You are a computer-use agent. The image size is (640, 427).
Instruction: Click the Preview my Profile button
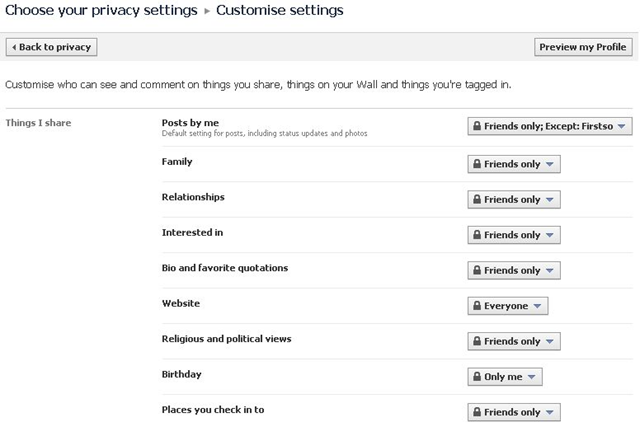[583, 47]
